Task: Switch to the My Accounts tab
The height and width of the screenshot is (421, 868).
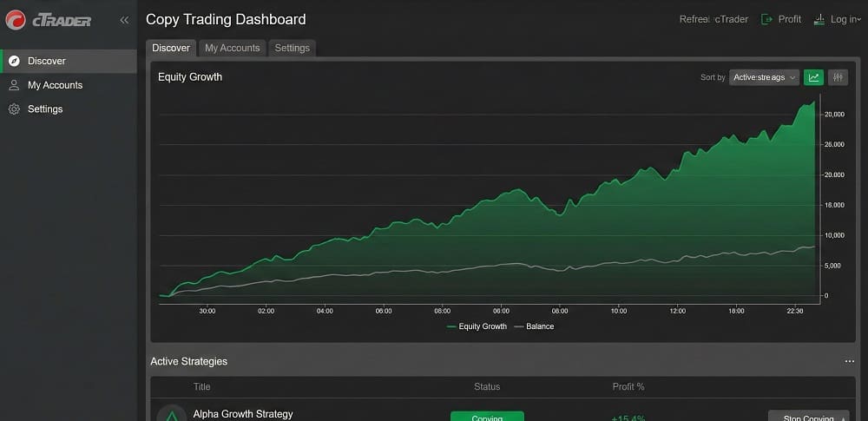Action: tap(232, 48)
